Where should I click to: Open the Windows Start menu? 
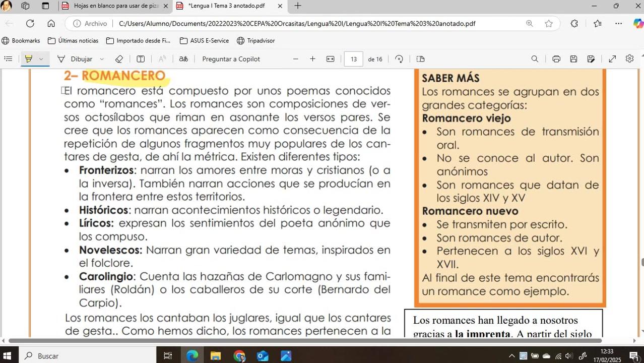click(8, 355)
